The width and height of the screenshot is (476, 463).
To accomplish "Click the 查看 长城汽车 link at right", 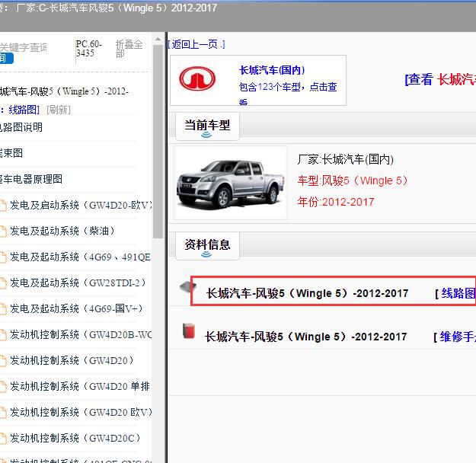I will click(440, 79).
